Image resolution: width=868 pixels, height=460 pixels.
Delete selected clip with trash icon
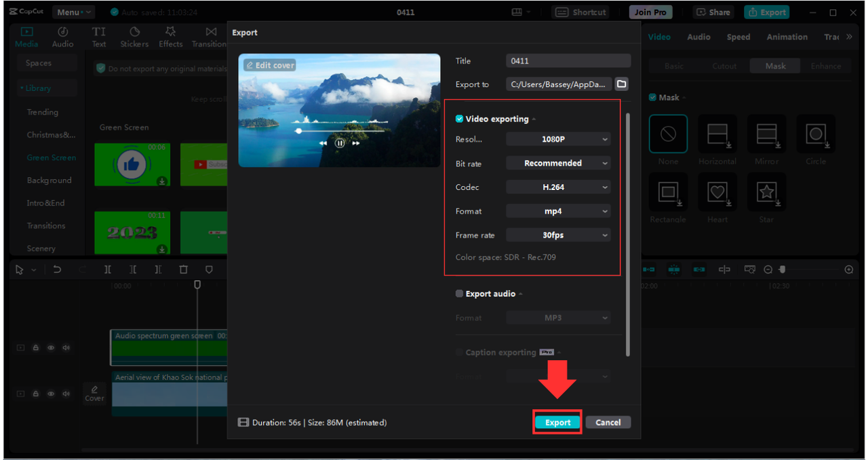pyautogui.click(x=183, y=269)
